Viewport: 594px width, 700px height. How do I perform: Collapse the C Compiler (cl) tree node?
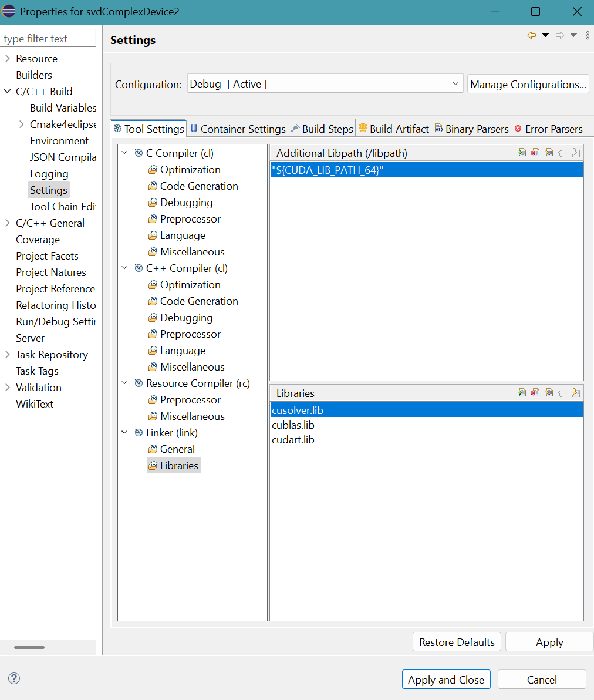pyautogui.click(x=124, y=153)
